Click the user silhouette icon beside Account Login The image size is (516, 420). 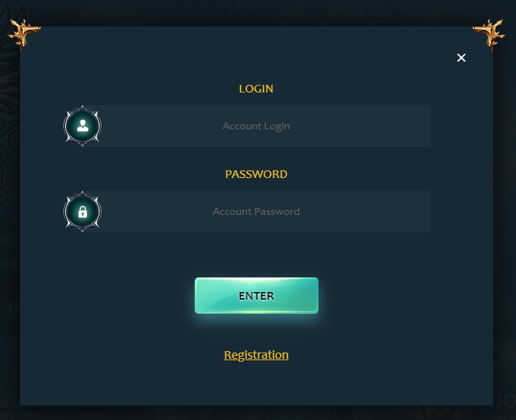tap(83, 126)
